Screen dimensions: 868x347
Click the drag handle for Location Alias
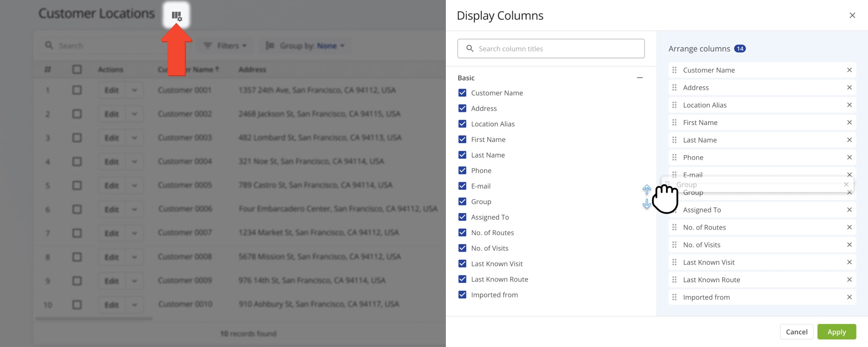[x=674, y=105]
